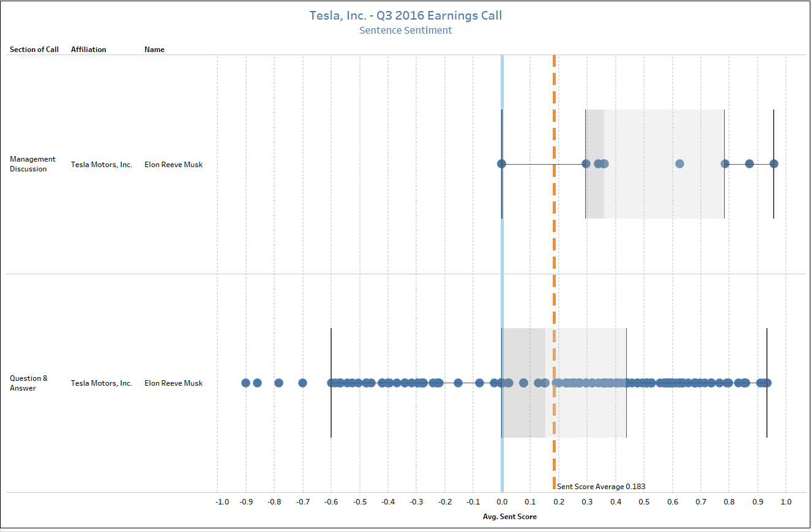Click the -1.0 axis tick label
The width and height of the screenshot is (811, 532).
pos(222,502)
